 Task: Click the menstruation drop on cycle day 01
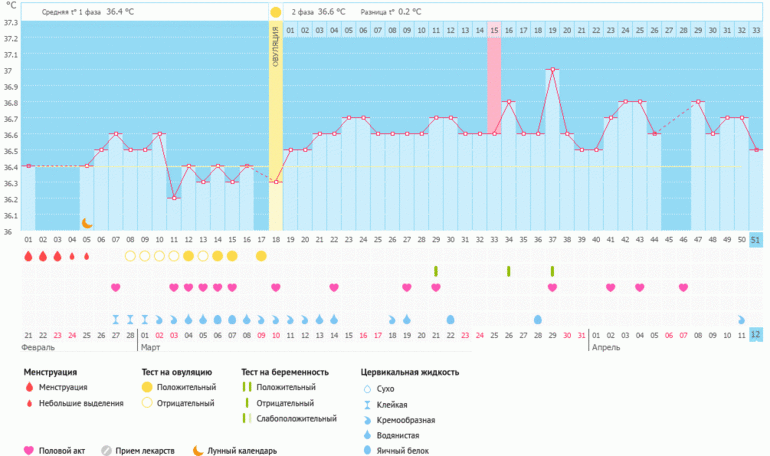click(28, 257)
